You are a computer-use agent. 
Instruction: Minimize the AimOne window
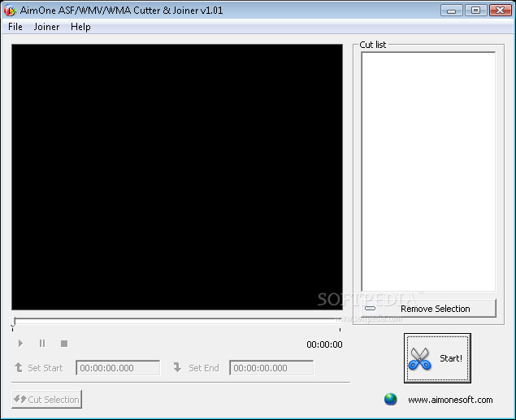tap(451, 11)
